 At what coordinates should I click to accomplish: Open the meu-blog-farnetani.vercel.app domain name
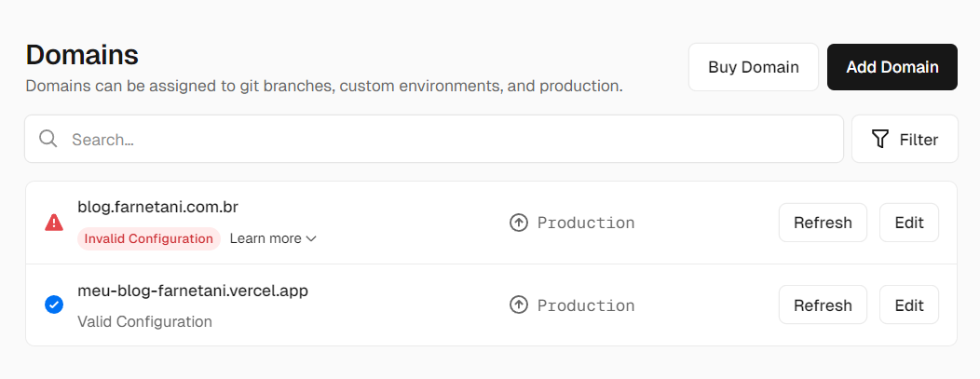[x=193, y=291]
